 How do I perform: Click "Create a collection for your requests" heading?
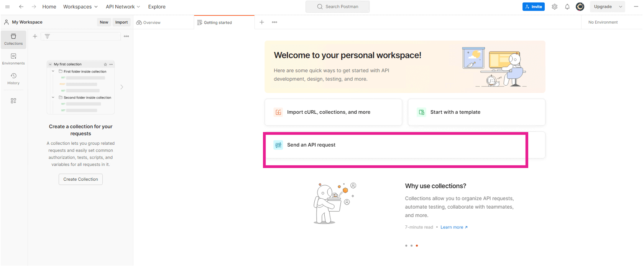click(80, 130)
